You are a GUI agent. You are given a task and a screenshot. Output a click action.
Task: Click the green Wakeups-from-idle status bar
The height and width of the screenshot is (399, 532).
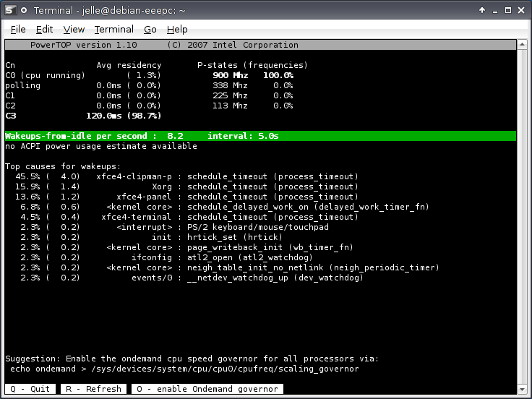point(260,136)
